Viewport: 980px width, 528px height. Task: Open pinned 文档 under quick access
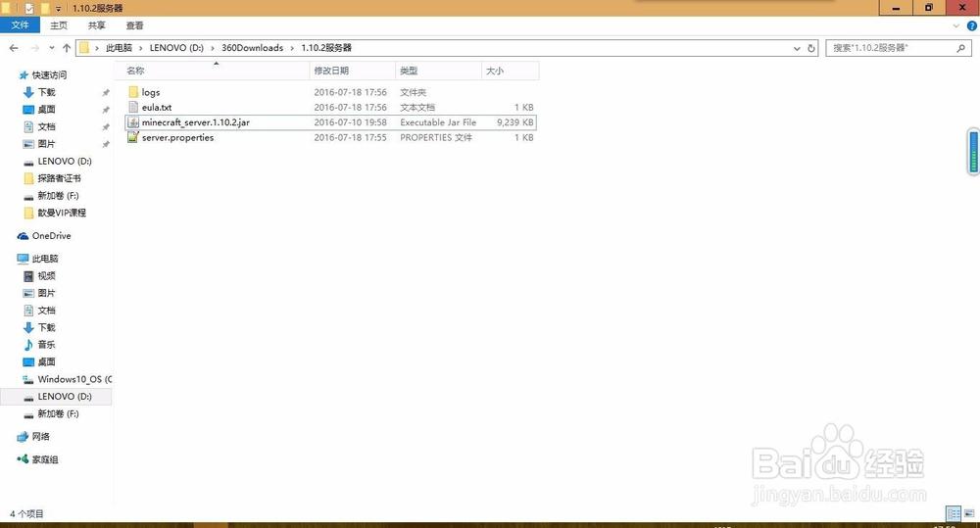click(46, 126)
